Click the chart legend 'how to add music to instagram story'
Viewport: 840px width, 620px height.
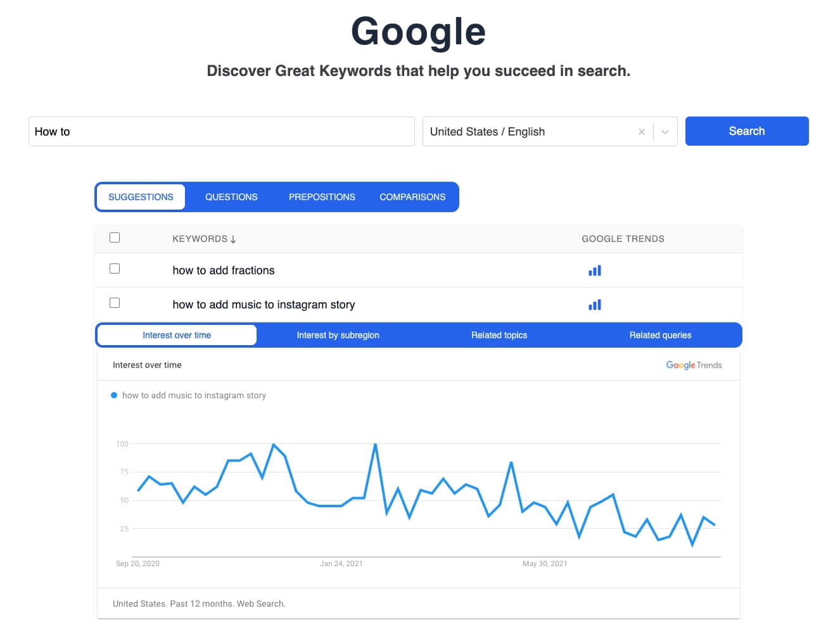coord(188,395)
